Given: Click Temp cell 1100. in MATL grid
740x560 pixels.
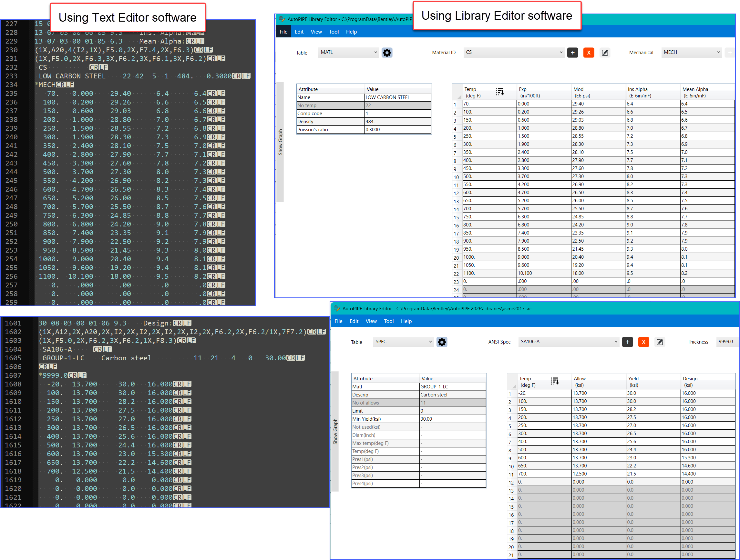Looking at the screenshot, I should (489, 273).
